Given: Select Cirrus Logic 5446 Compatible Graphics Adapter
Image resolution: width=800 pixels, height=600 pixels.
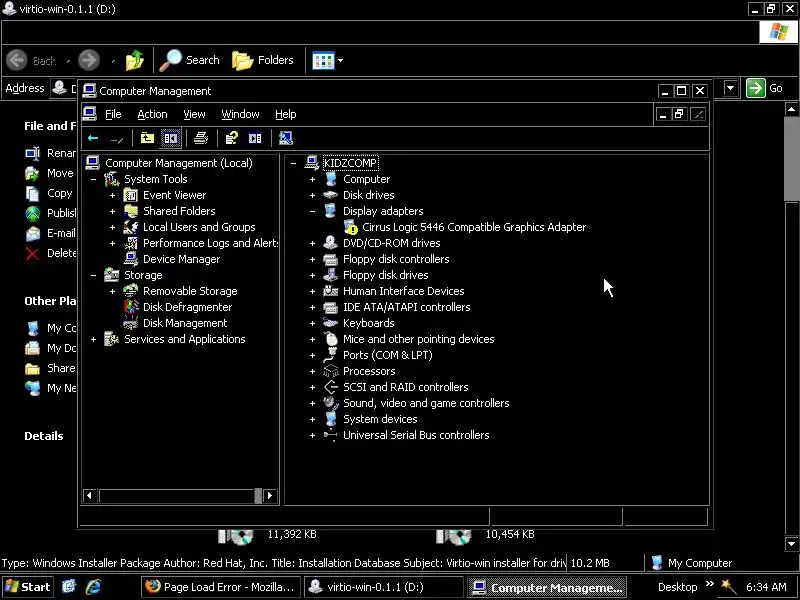Looking at the screenshot, I should 474,227.
